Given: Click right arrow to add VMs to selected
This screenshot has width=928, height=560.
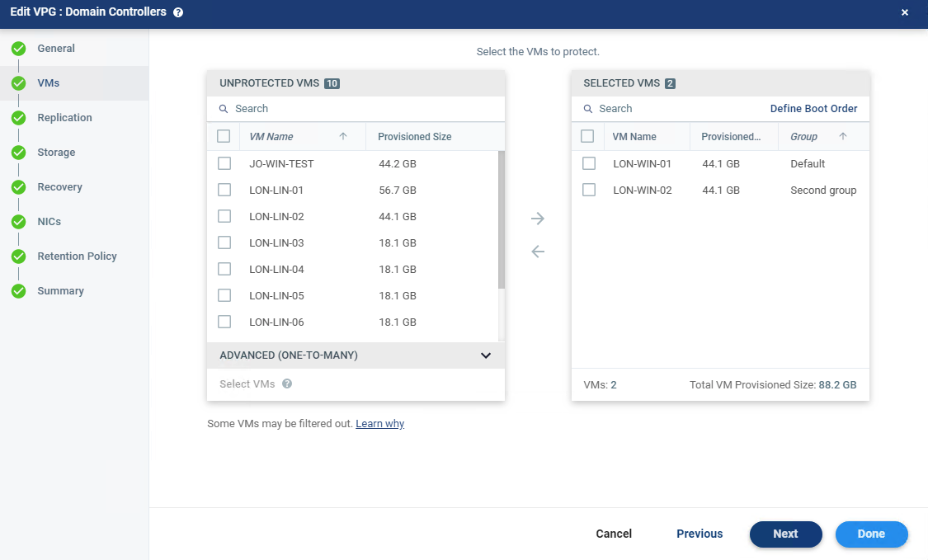Looking at the screenshot, I should click(538, 219).
